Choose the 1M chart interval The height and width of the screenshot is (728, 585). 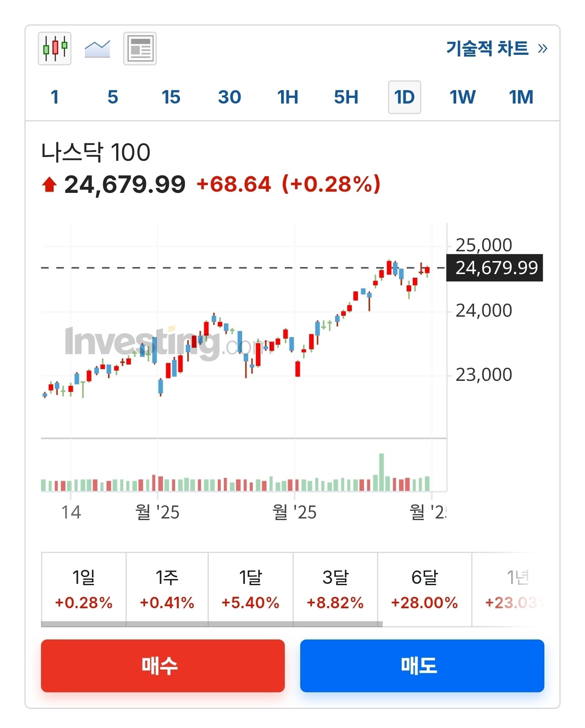click(x=521, y=97)
